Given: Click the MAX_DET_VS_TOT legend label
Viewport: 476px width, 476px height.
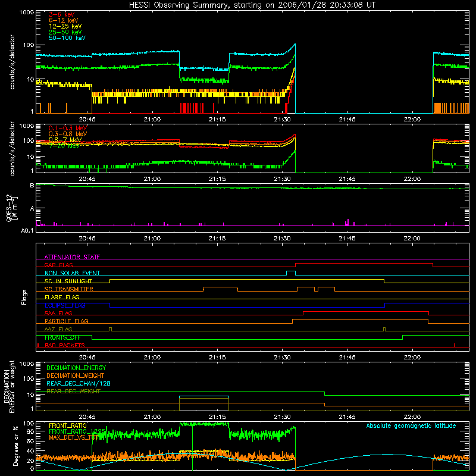Looking at the screenshot, I should click(73, 437).
